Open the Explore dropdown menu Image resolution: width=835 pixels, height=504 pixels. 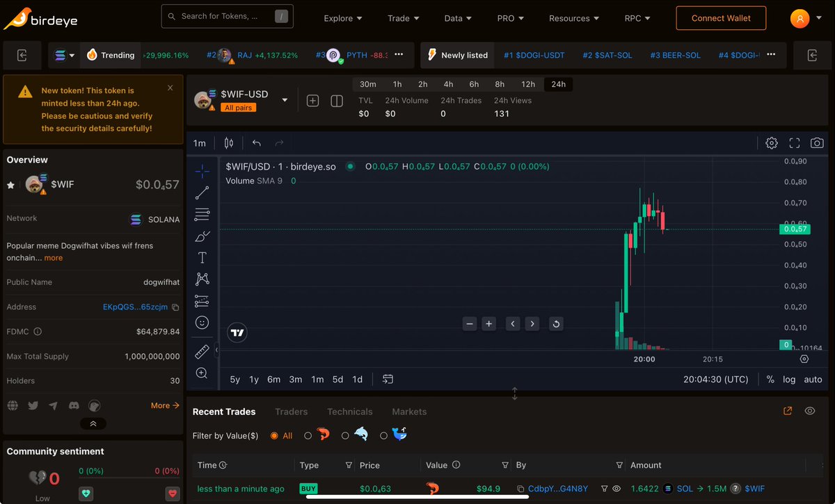[x=343, y=18]
